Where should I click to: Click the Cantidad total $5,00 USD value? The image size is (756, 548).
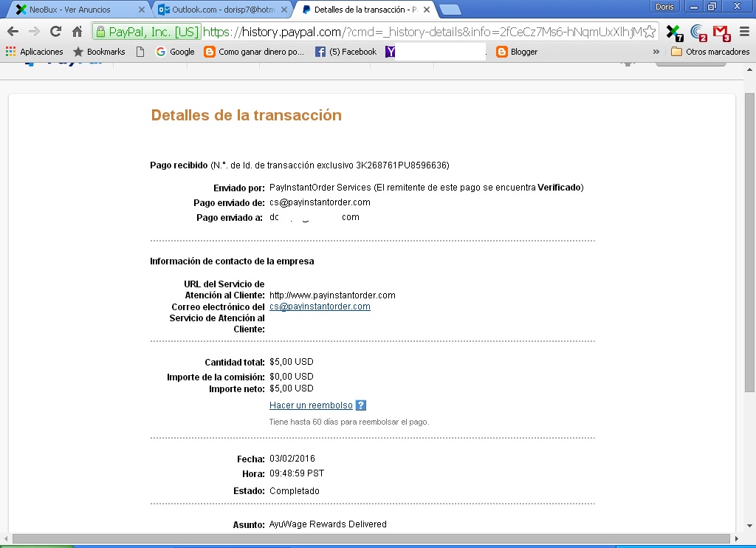click(291, 362)
